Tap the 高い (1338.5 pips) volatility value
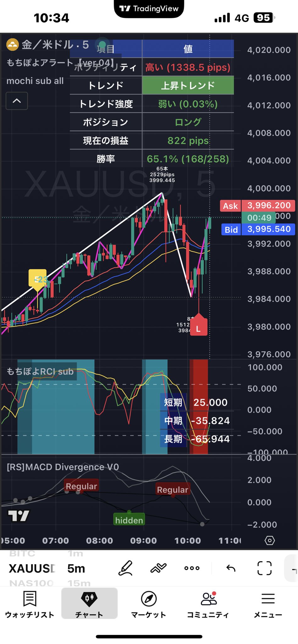This screenshot has width=298, height=644. (x=188, y=67)
